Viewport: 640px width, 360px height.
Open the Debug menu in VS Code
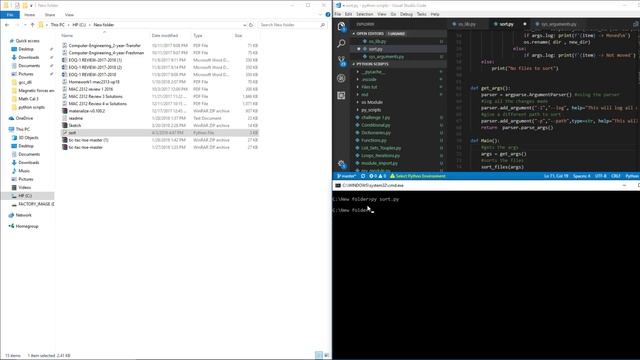click(x=406, y=14)
